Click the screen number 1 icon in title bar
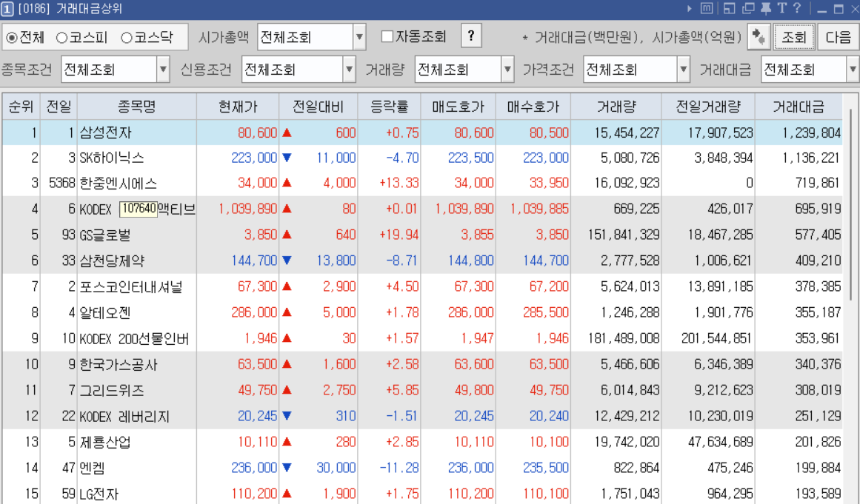Viewport: 860px width, 504px height. tap(7, 9)
